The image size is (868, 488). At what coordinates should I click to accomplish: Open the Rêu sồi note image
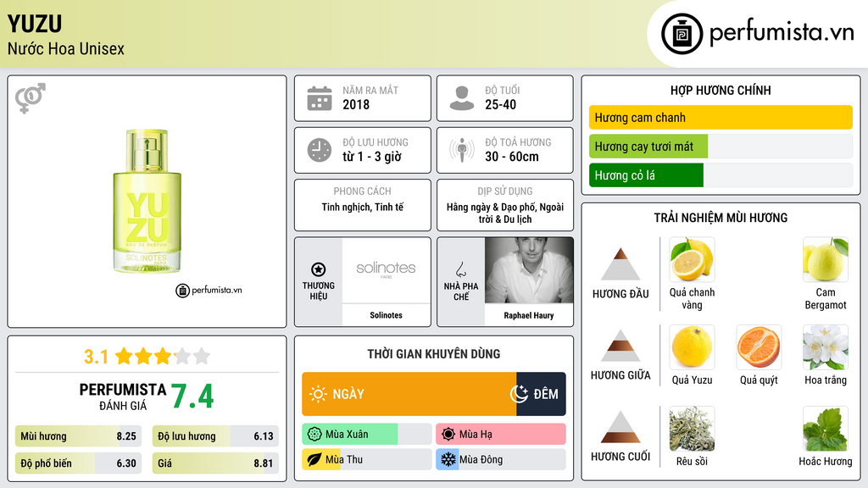pyautogui.click(x=692, y=429)
